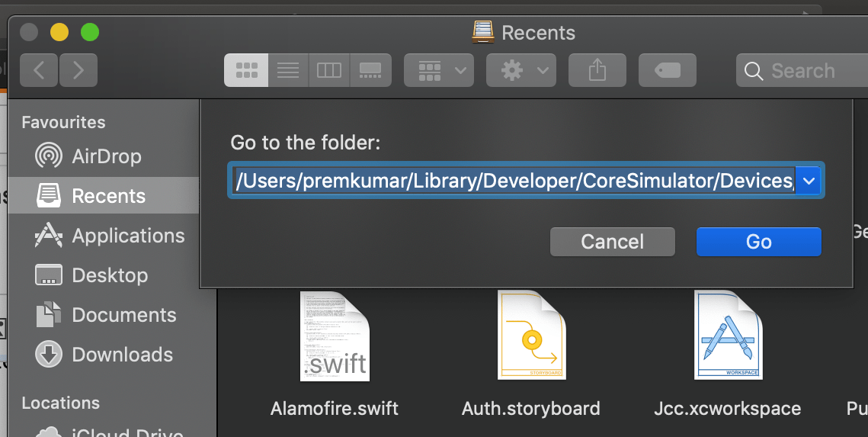The height and width of the screenshot is (437, 868).
Task: Click the Go button
Action: click(x=758, y=242)
